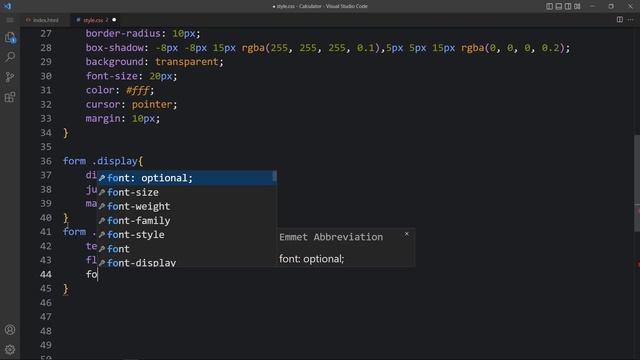Click the #fff color value on line 31
The width and height of the screenshot is (640, 360).
click(x=138, y=90)
